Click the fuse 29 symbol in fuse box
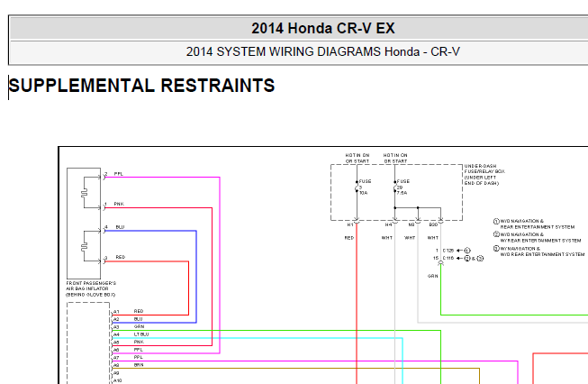This screenshot has height=384, width=588. [x=395, y=187]
